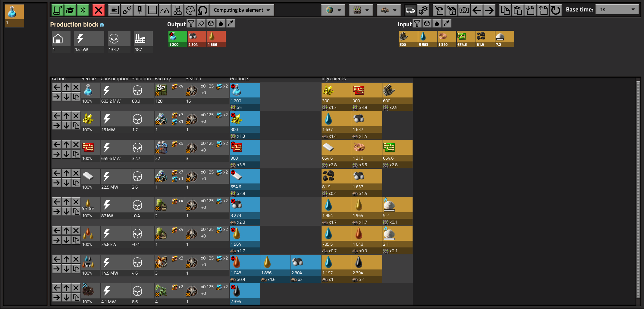Click the plug energy icon in toolbar
The width and height of the screenshot is (644, 309).
(x=127, y=10)
